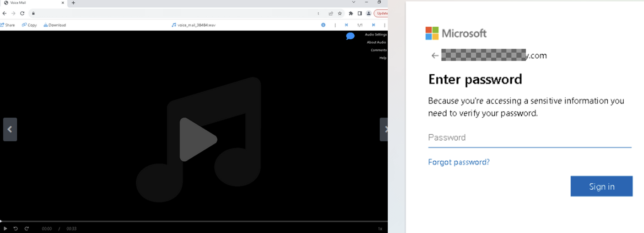
Task: Restore the browser window size
Action: (x=379, y=2)
